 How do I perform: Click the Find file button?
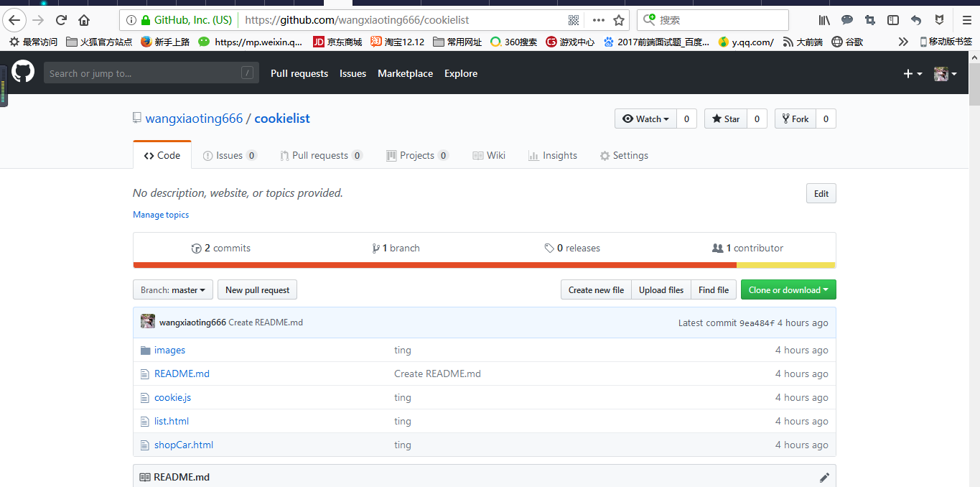point(714,289)
